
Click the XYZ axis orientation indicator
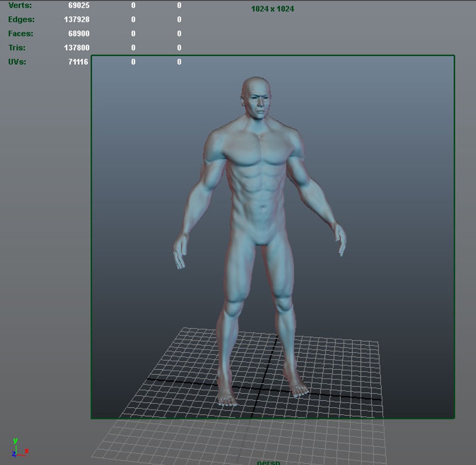20,448
